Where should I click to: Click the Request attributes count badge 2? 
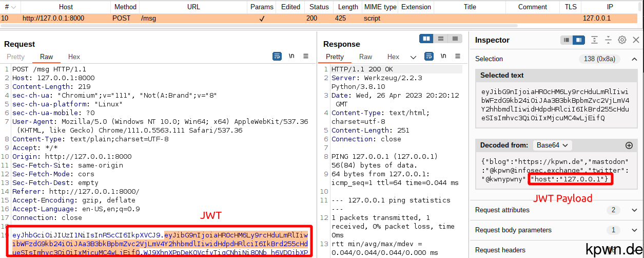(x=613, y=210)
